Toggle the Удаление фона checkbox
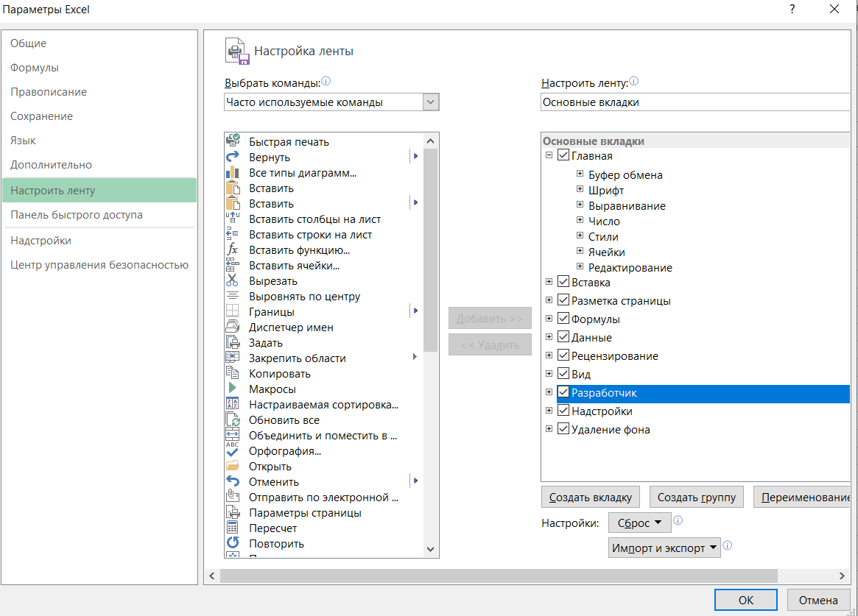Screen dimensions: 858x616 coord(563,429)
